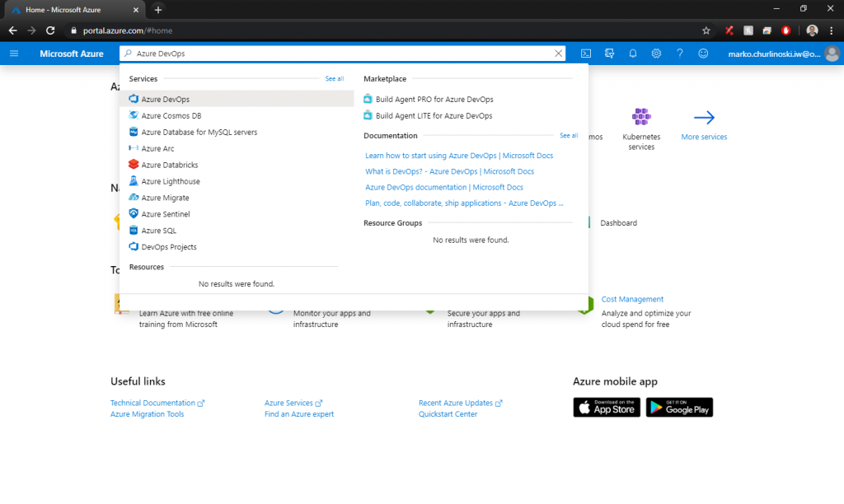Open Azure Migration Tools link
Image resolution: width=844 pixels, height=504 pixels.
point(147,414)
